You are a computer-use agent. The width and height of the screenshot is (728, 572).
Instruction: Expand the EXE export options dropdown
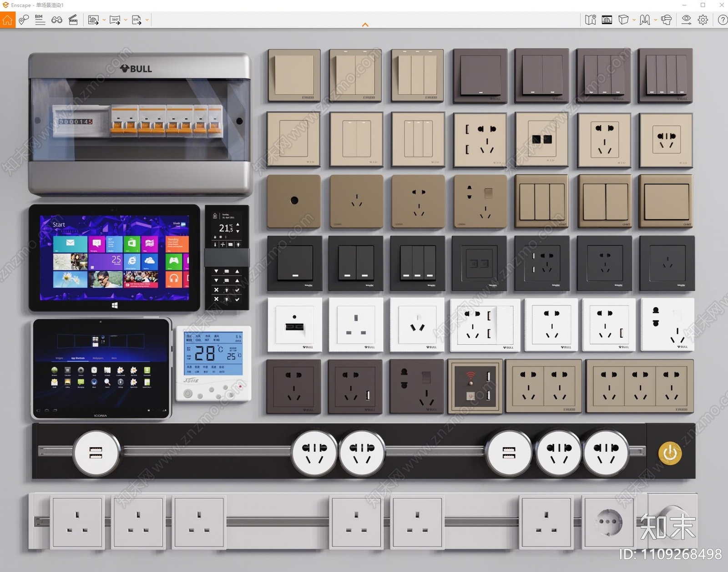click(x=147, y=20)
